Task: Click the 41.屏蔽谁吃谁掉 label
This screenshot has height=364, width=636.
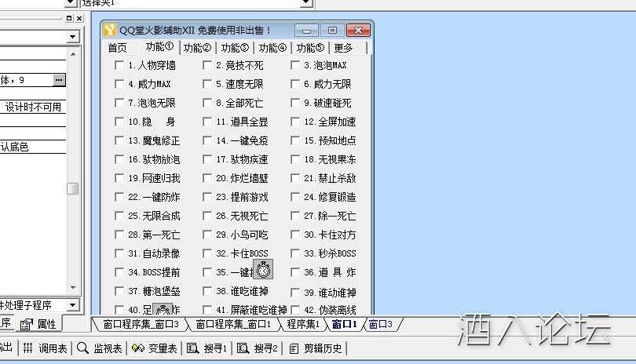Action: [x=251, y=310]
